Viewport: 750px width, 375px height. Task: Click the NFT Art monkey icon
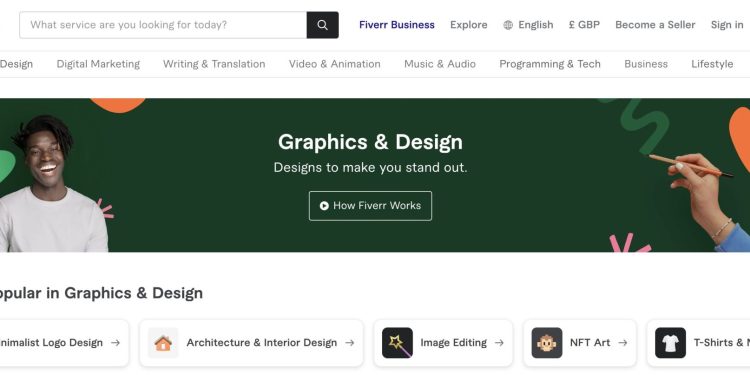tap(547, 342)
